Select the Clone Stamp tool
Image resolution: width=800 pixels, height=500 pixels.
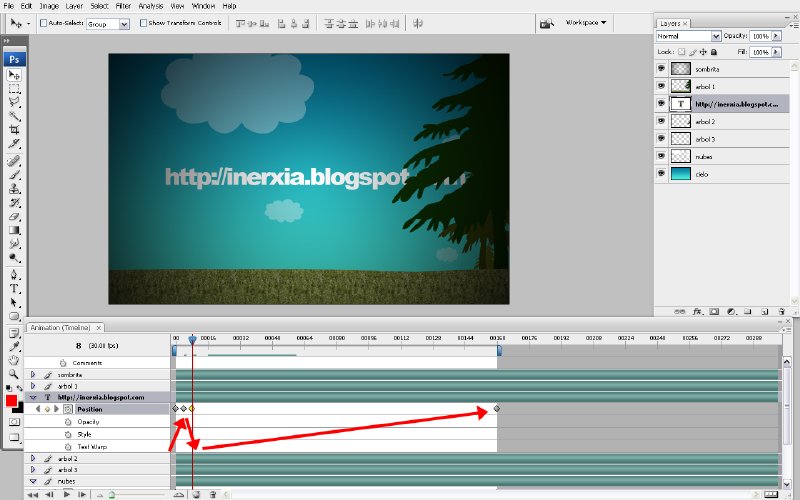(14, 189)
